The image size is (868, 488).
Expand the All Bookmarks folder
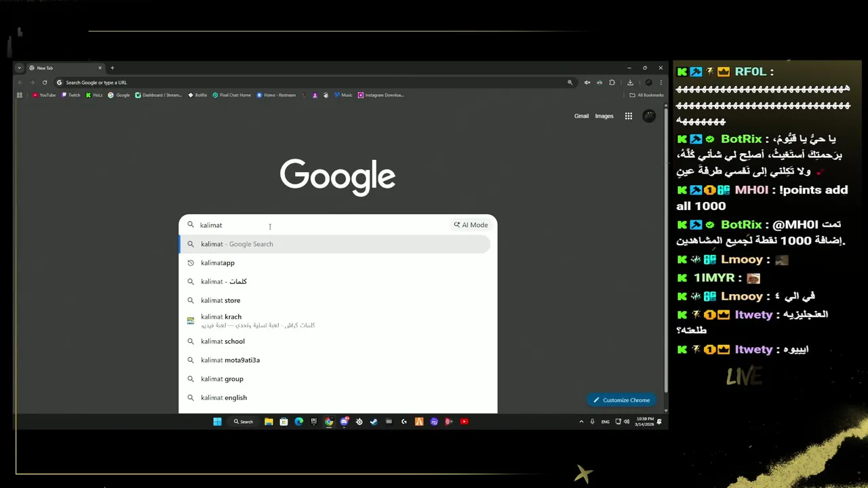point(646,95)
